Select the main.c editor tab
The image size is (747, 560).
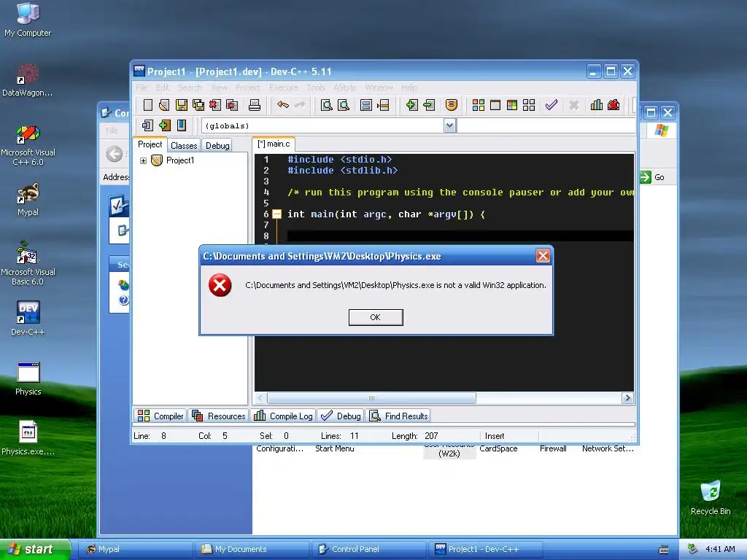(x=274, y=144)
